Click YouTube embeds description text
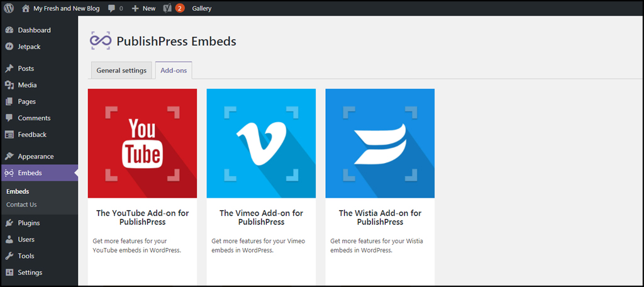Screen dimensions: 644x287 (136, 245)
